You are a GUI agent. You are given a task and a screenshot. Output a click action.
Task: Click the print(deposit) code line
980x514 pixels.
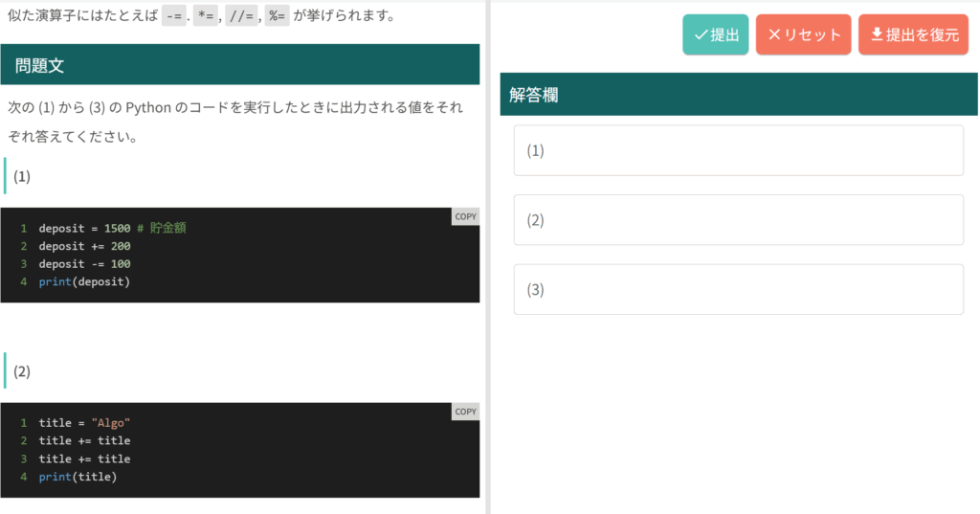click(x=84, y=281)
